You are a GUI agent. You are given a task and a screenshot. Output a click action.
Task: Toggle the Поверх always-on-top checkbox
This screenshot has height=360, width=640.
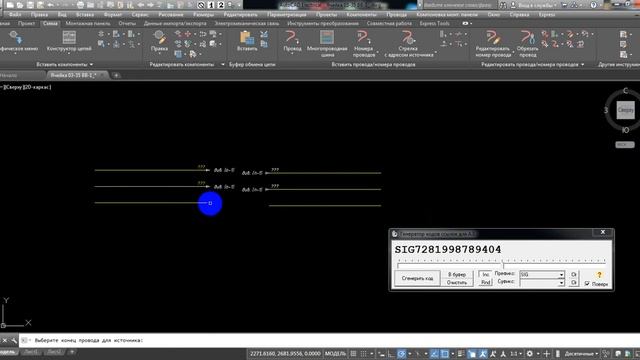[x=587, y=283]
